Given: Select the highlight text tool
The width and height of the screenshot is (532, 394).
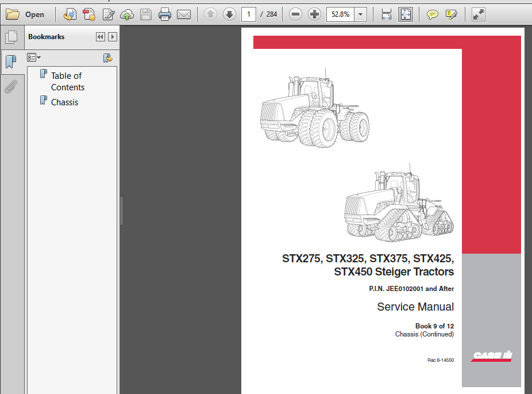Looking at the screenshot, I should coord(451,14).
